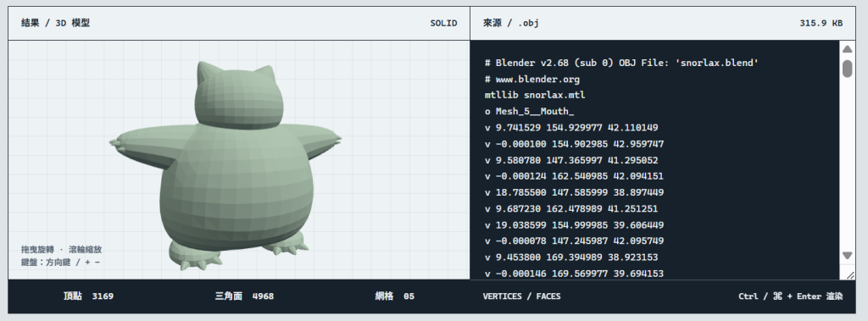Click the scrollbar down arrow in source panel

tap(847, 255)
